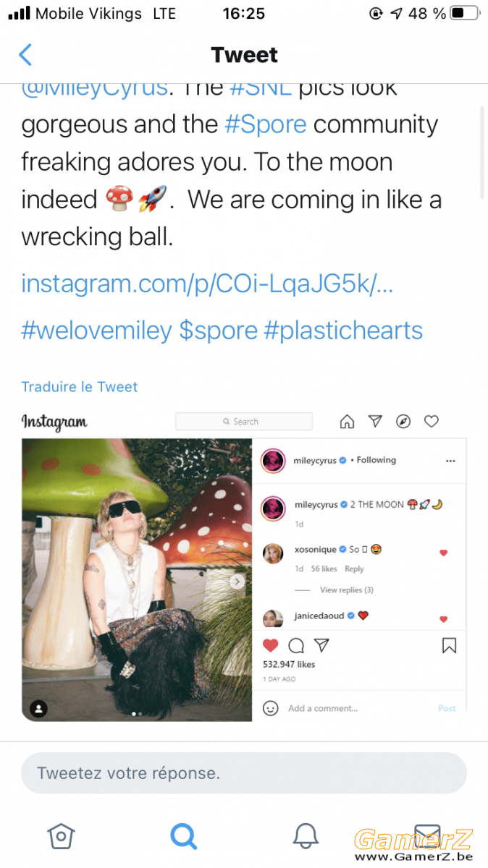This screenshot has height=868, width=488.
Task: Open the search magnifier tab
Action: pos(183,836)
